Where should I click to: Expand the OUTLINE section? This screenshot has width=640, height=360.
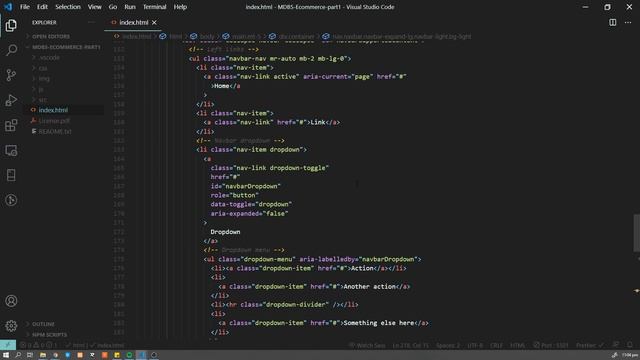point(43,324)
